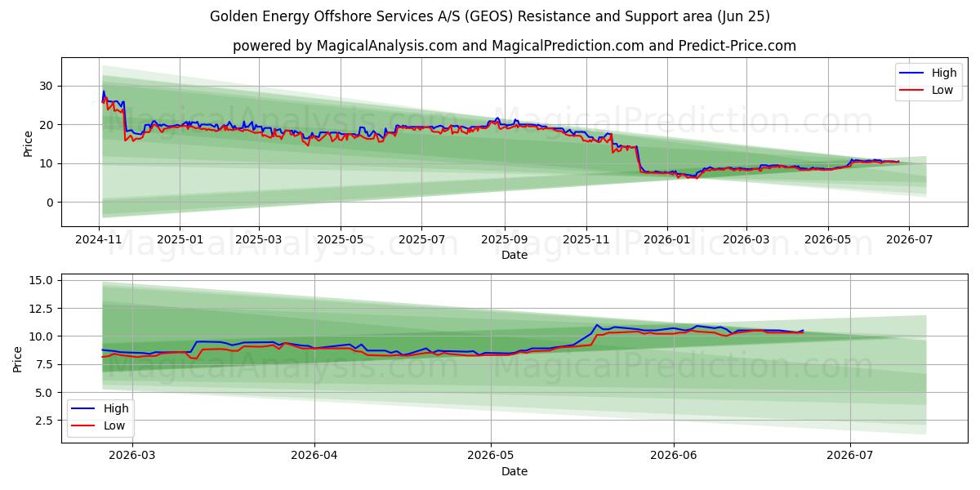Image resolution: width=980 pixels, height=490 pixels.
Task: Click the 2025-07 date tick label
Action: [421, 240]
